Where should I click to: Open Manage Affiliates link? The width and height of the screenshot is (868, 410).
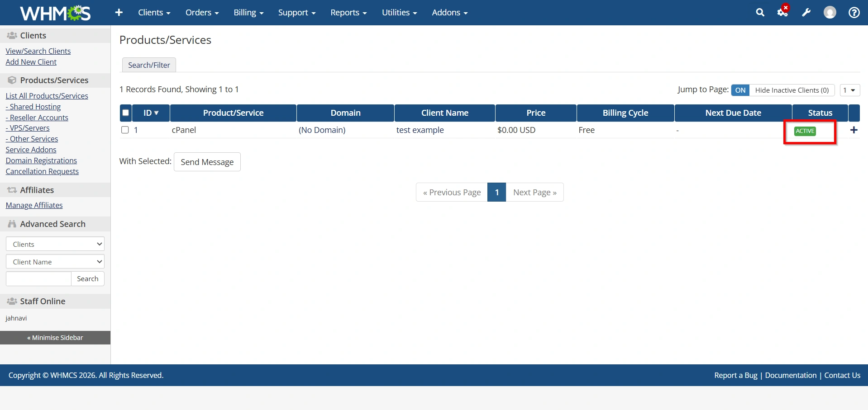34,205
